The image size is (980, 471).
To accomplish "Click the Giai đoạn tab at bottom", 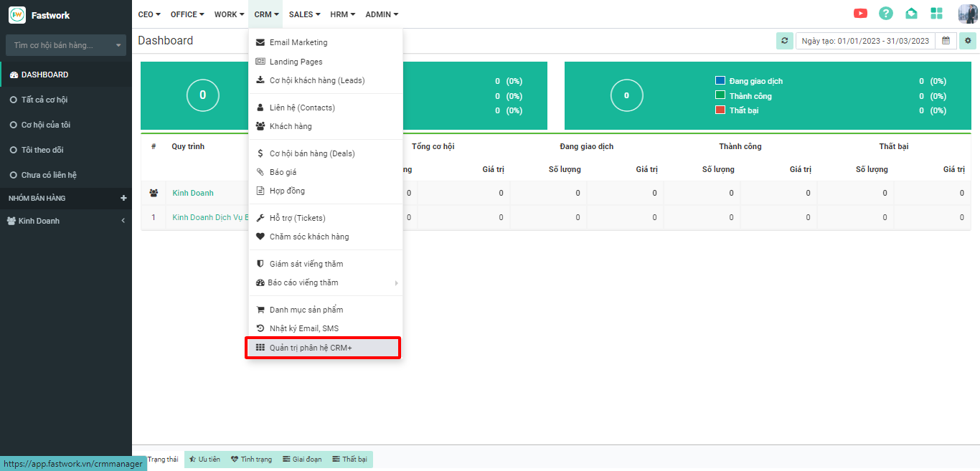I will [302, 459].
